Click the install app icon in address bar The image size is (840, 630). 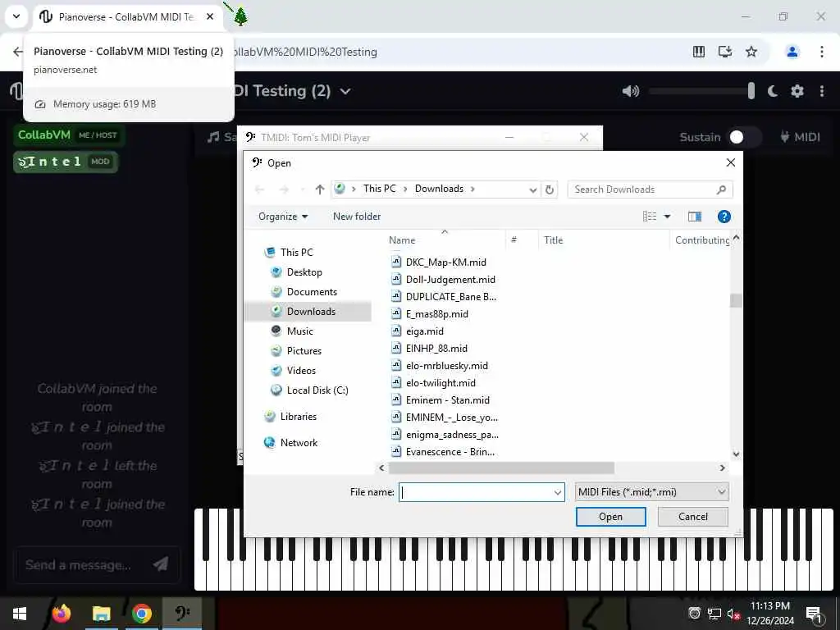(725, 52)
